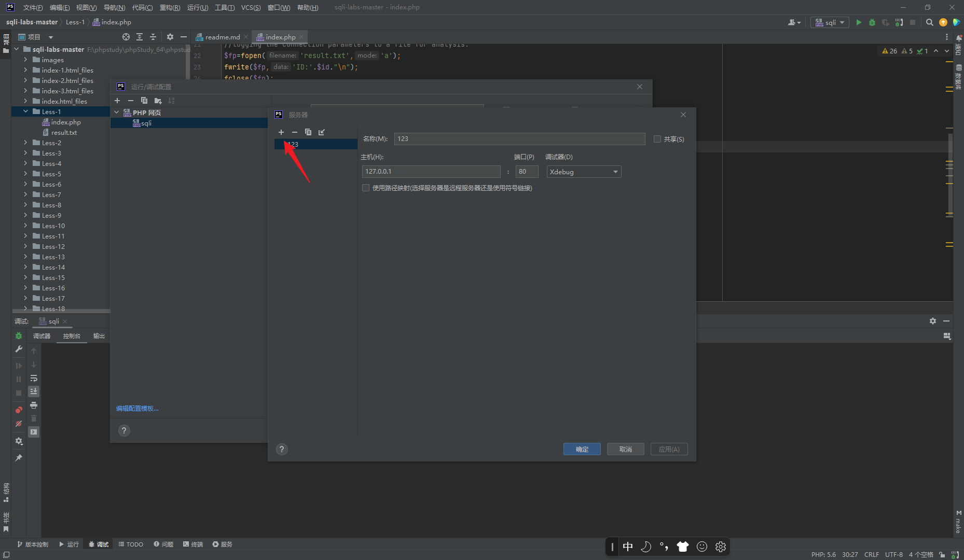Copy the server configuration via copy icon
This screenshot has height=560, width=964.
(x=308, y=132)
